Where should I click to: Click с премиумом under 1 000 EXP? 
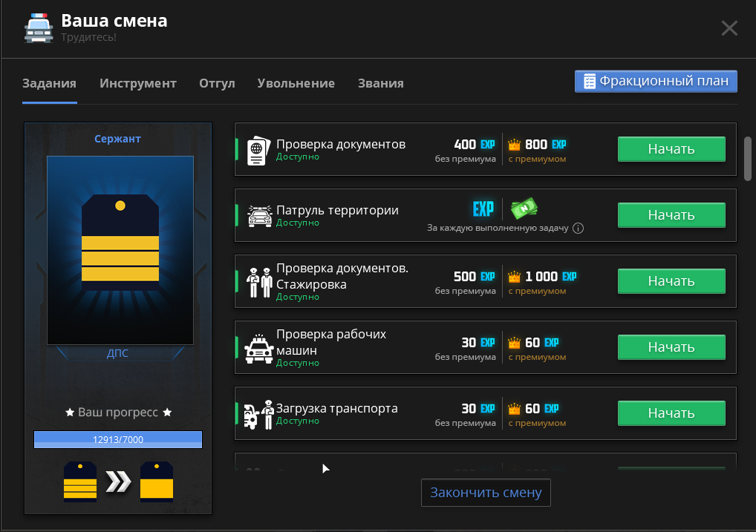click(537, 291)
